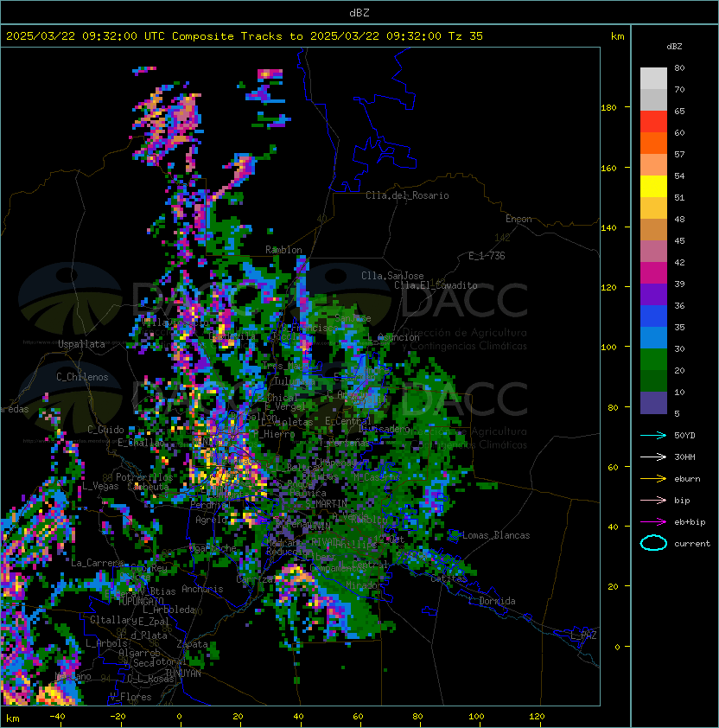The height and width of the screenshot is (728, 719).
Task: Click the 'Catitas' map label
Action: [449, 578]
